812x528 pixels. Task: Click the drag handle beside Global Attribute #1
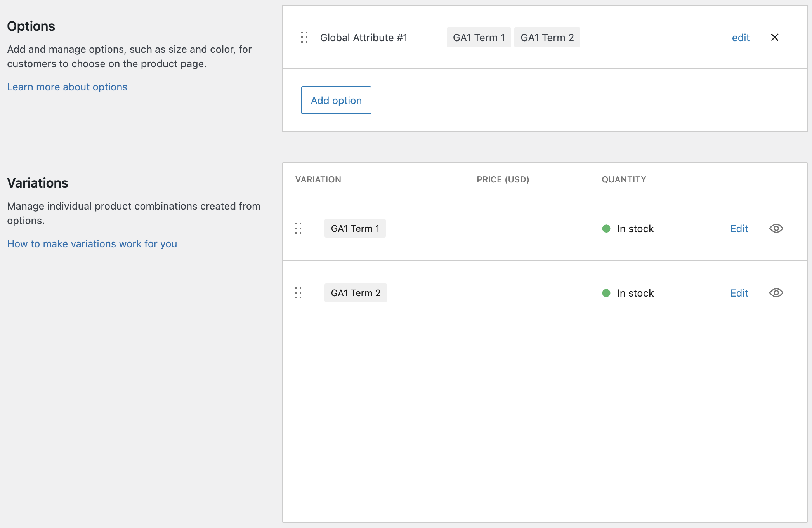click(304, 37)
